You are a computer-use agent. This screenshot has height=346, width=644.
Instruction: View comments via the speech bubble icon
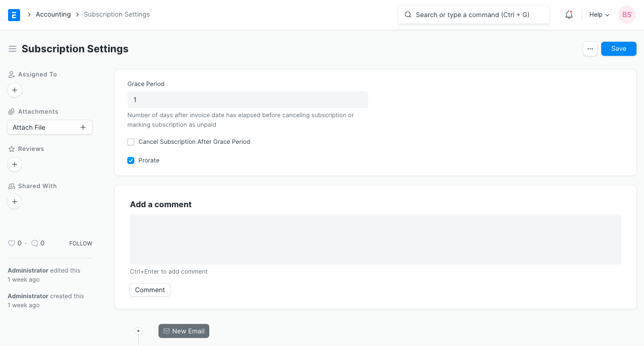click(x=34, y=243)
